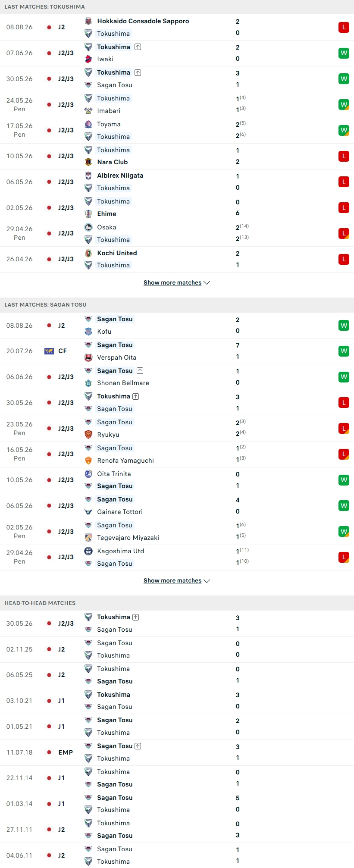Click the Kagoshima Utd team logo
The height and width of the screenshot is (868, 354).
click(x=88, y=551)
